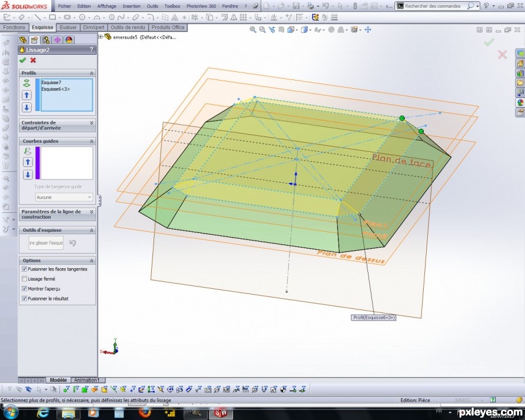The image size is (525, 420).
Task: Open the display style dropdown arrow
Action: (310, 30)
